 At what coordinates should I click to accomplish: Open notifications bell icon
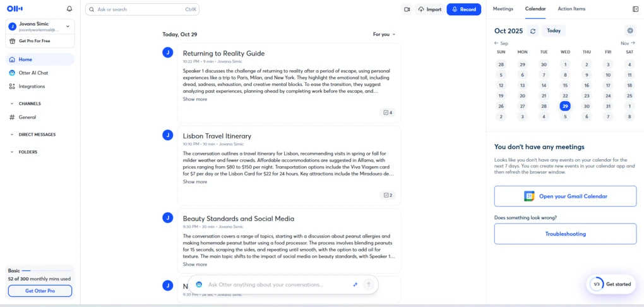(69, 9)
